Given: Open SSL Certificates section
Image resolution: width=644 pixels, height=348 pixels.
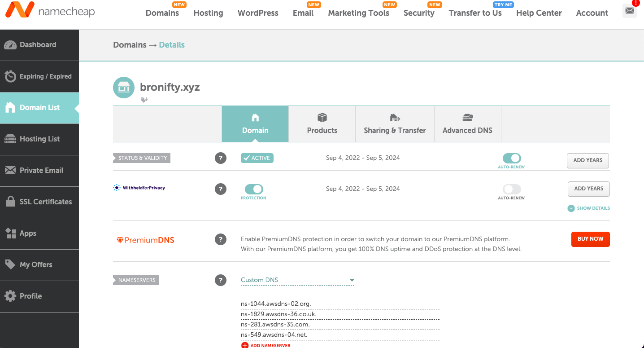Looking at the screenshot, I should click(x=46, y=202).
